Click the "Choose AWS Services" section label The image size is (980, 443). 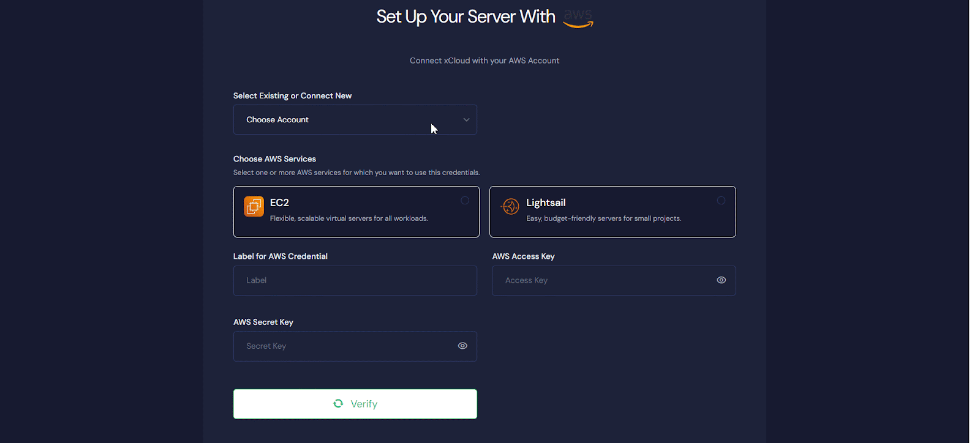pyautogui.click(x=274, y=159)
